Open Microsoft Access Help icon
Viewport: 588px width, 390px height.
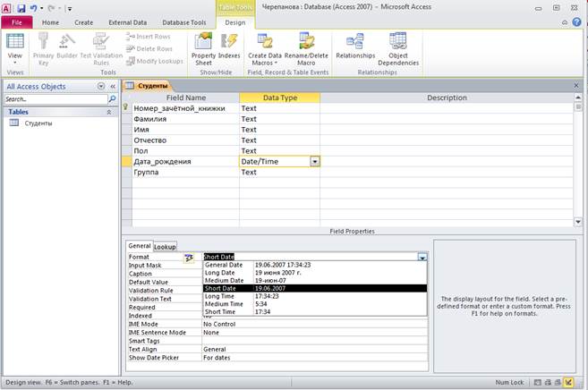[x=576, y=22]
